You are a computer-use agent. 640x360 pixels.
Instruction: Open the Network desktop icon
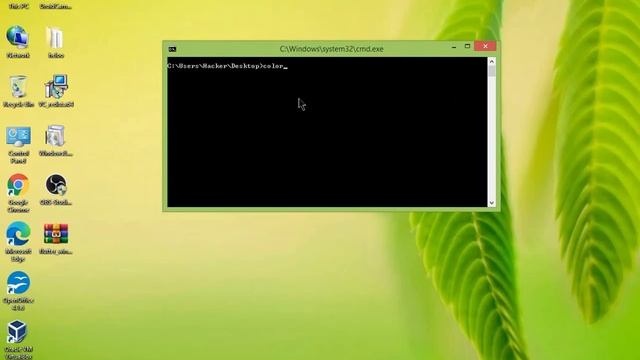(18, 41)
